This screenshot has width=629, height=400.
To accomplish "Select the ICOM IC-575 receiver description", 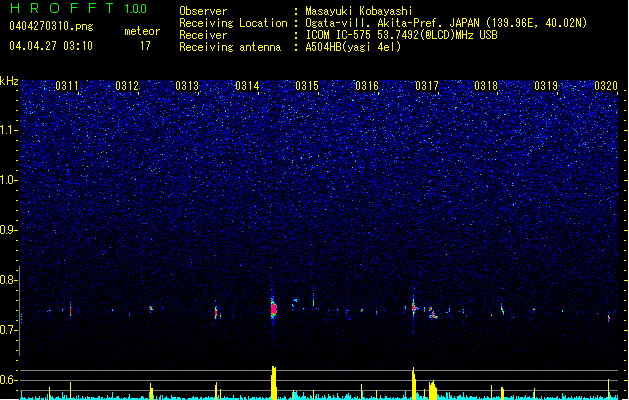I will tap(401, 35).
